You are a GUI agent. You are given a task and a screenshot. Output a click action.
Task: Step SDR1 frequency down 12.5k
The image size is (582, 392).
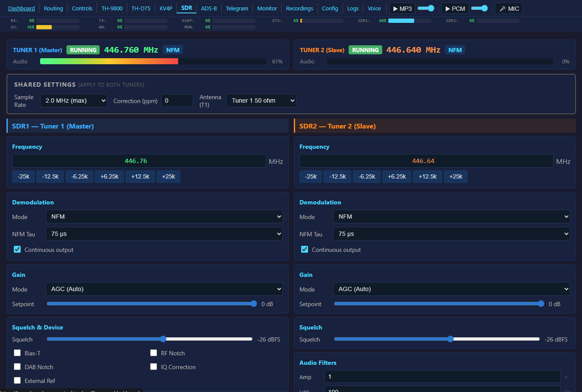(x=50, y=176)
